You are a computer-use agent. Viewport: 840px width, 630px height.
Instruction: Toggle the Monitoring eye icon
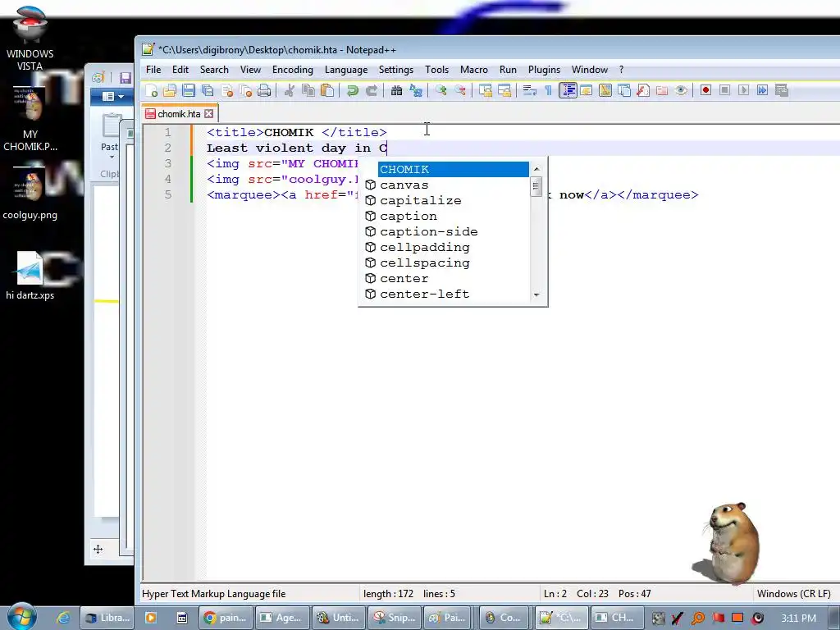[680, 90]
